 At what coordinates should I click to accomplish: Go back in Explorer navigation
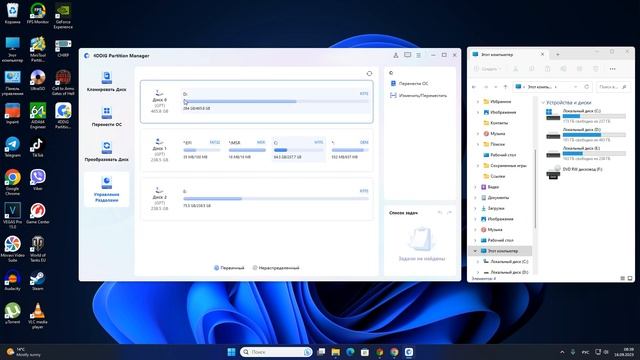(474, 87)
